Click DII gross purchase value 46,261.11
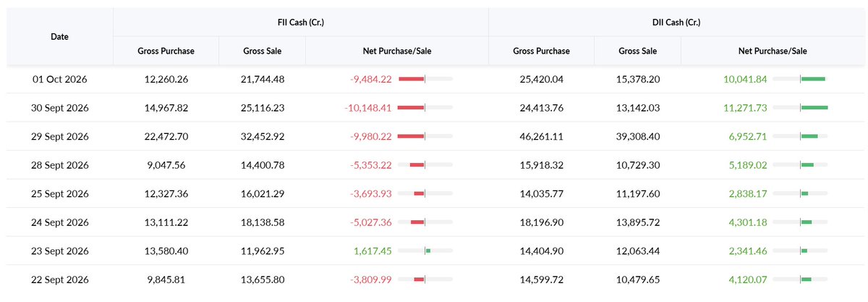The height and width of the screenshot is (302, 868). tap(541, 137)
